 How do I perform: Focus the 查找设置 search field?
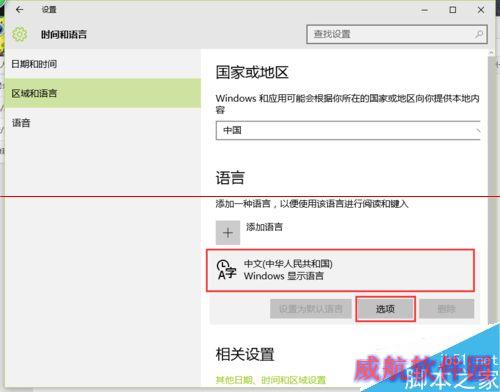tap(397, 34)
